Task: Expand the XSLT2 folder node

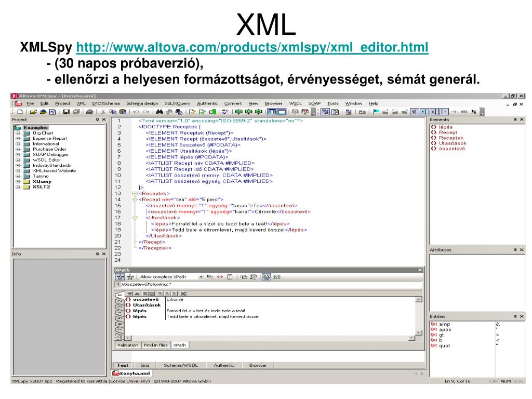Action: coord(17,187)
